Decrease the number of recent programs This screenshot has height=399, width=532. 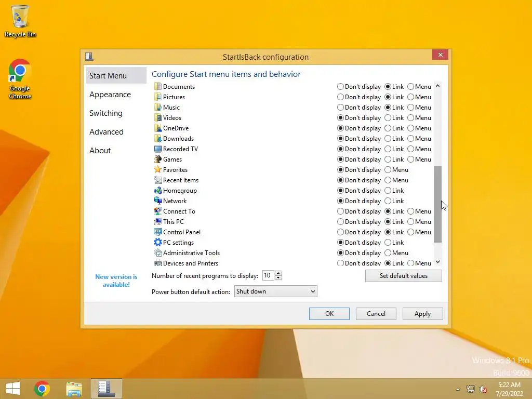coord(278,278)
